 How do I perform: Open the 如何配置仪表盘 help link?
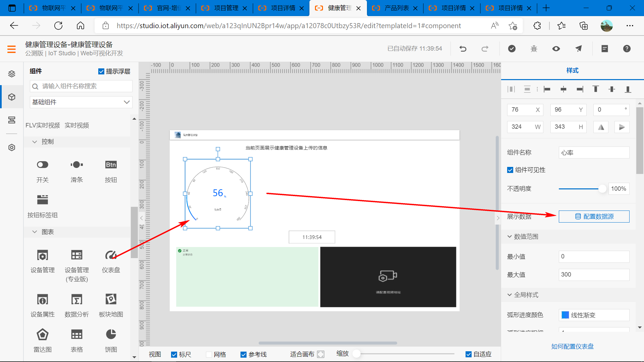572,347
